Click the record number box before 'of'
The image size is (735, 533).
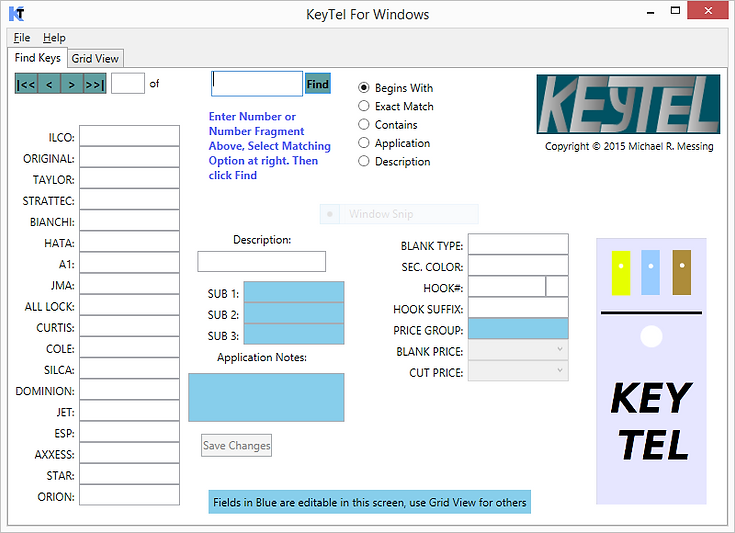pos(128,83)
